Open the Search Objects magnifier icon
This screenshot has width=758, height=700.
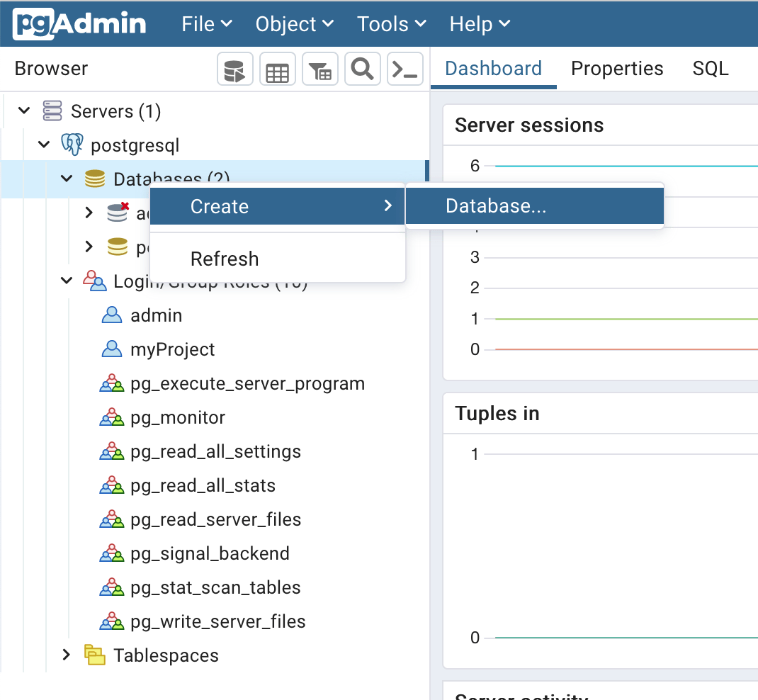tap(362, 70)
